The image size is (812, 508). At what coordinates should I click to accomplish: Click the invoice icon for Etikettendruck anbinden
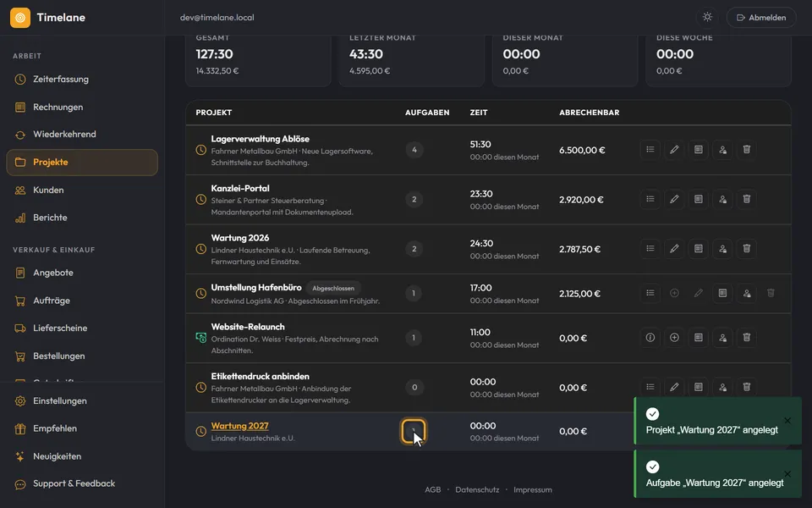tap(699, 387)
